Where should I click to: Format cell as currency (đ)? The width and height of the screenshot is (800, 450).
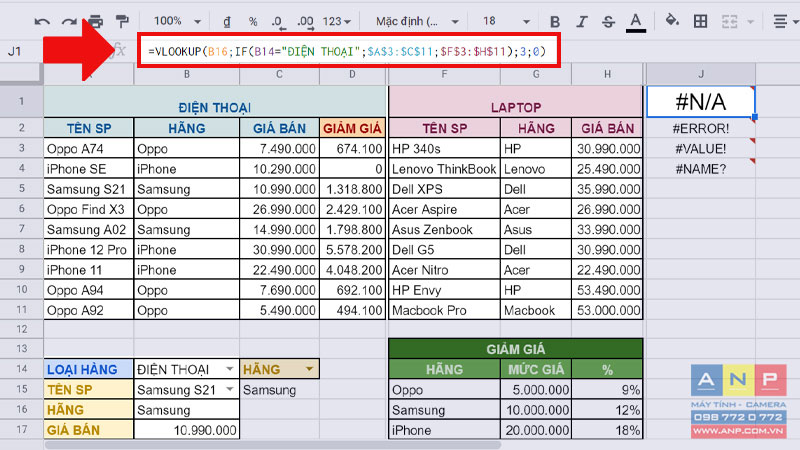227,21
